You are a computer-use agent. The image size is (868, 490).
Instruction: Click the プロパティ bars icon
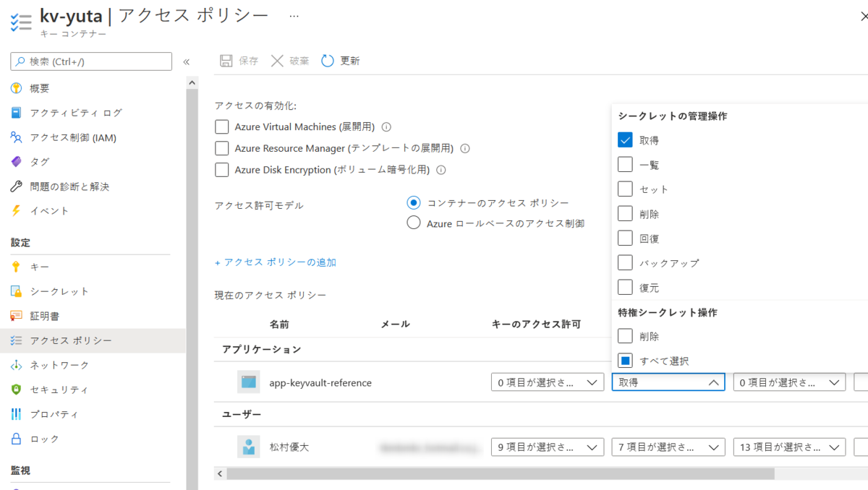point(17,414)
